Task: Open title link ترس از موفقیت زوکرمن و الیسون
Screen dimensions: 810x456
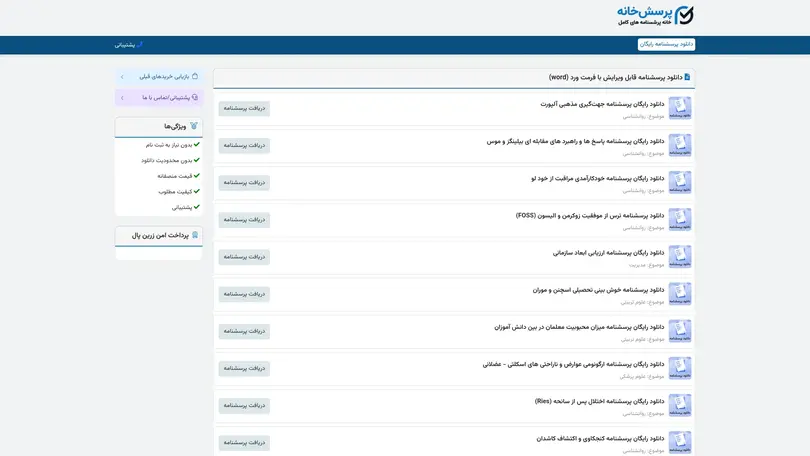Action: pos(590,216)
